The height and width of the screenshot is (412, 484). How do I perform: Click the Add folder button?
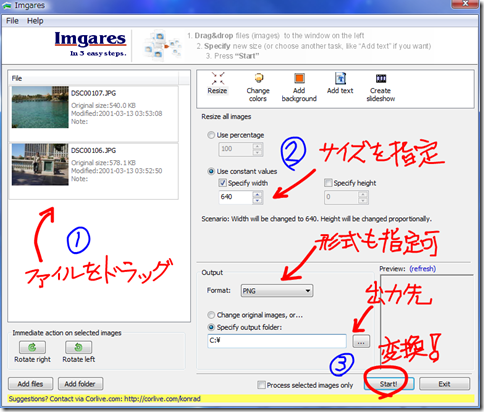pos(80,384)
